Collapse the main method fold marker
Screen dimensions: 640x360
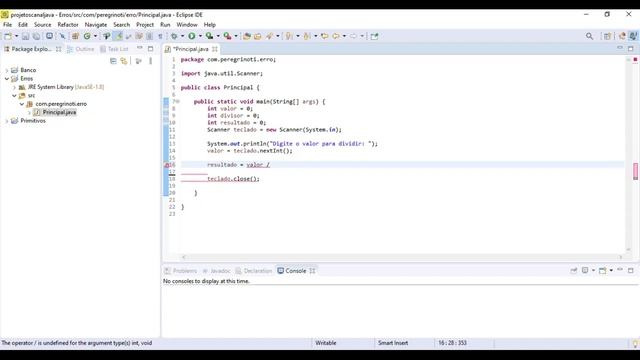(x=178, y=102)
